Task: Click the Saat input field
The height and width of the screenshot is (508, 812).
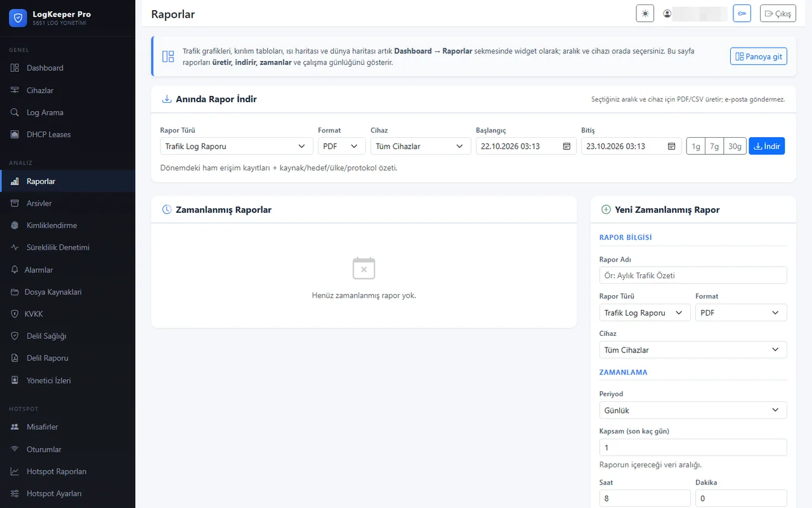Action: click(x=645, y=498)
